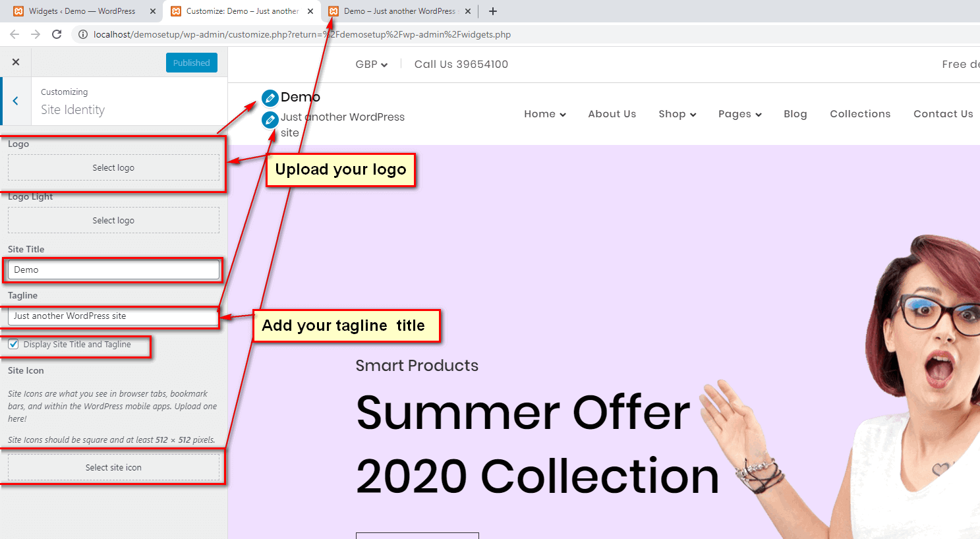Image resolution: width=980 pixels, height=539 pixels.
Task: Click the Published button
Action: pos(192,63)
